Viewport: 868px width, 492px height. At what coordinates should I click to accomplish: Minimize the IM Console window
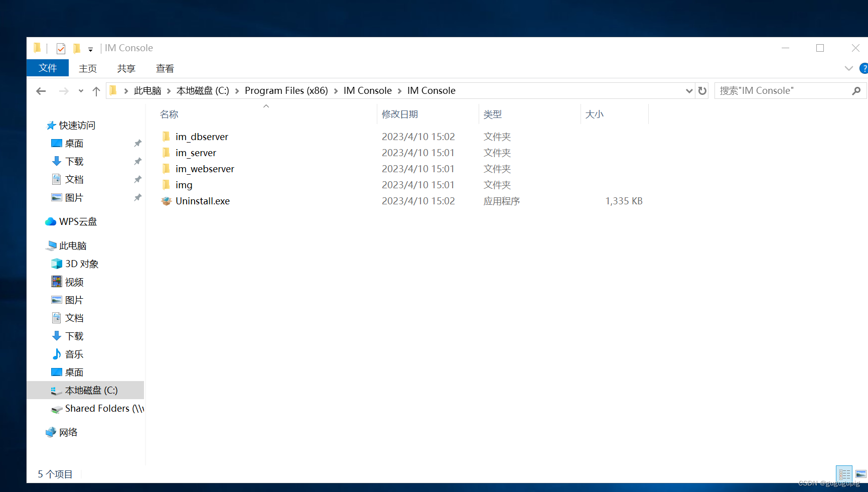(x=785, y=48)
